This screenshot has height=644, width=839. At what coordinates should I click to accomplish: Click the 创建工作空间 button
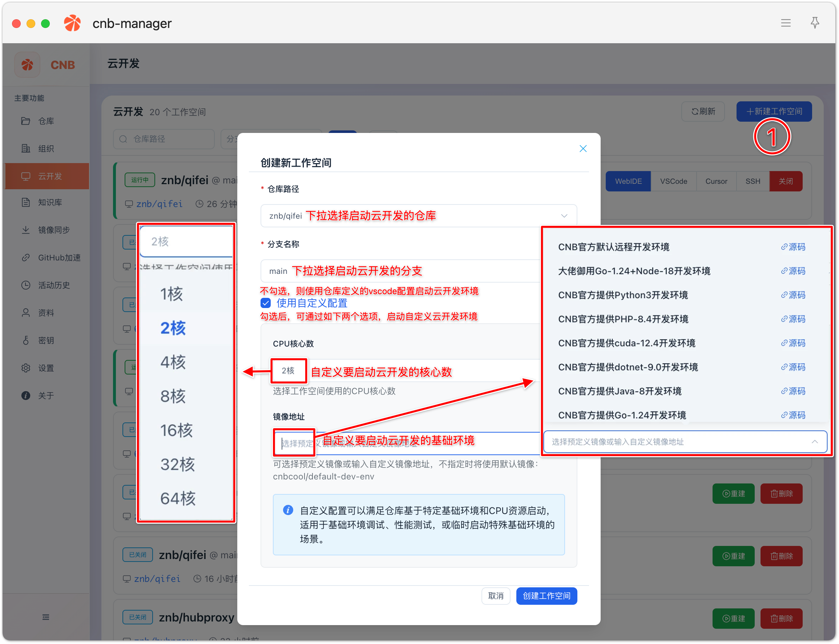[546, 596]
